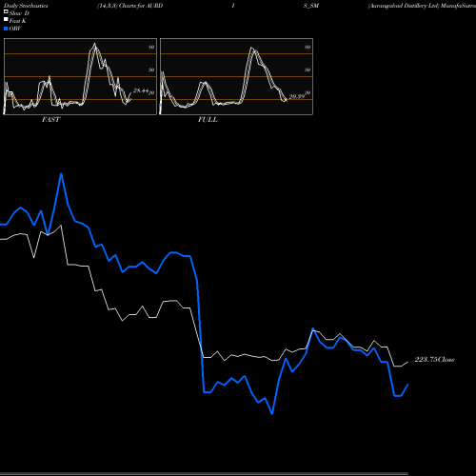The height and width of the screenshot is (476, 476).
Task: Click the 'Slow D' legend label
Action: 19,13
